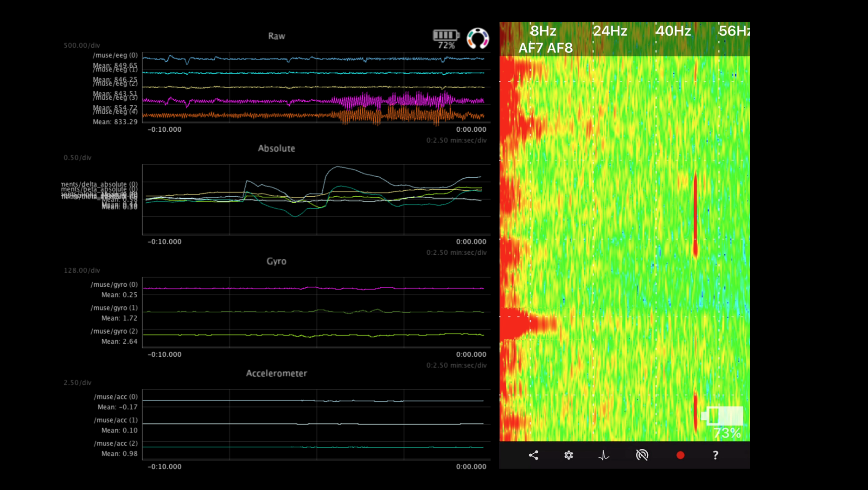This screenshot has height=490, width=868.
Task: Click Mean: -0.17 under acc (0)
Action: [x=117, y=407]
